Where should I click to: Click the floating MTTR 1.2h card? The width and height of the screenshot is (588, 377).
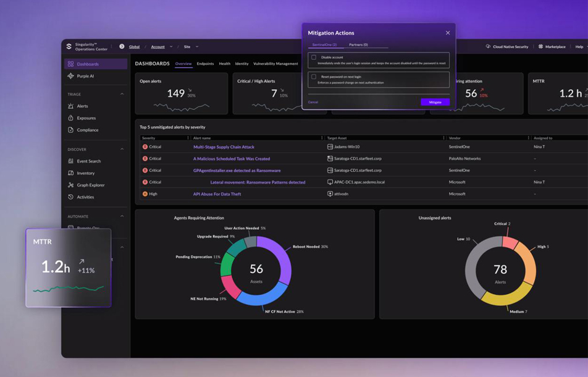coord(68,268)
